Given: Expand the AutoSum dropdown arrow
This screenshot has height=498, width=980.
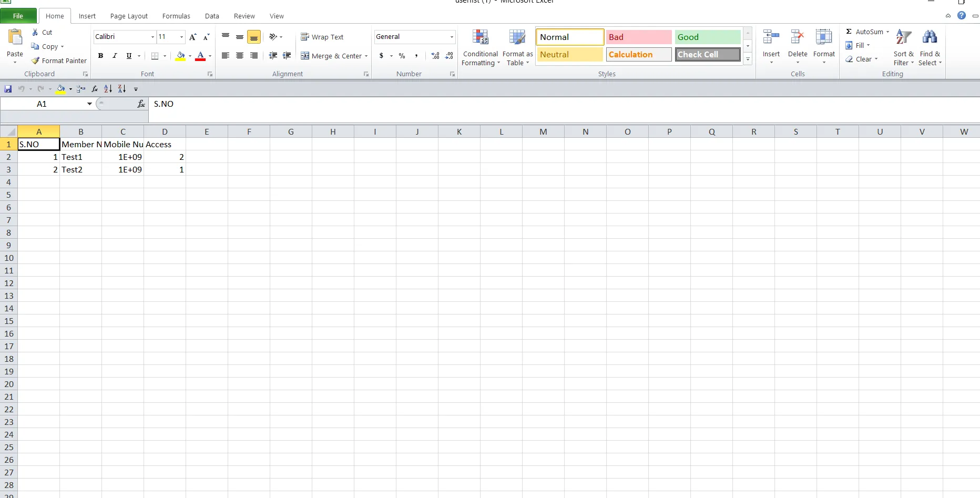Looking at the screenshot, I should [887, 32].
